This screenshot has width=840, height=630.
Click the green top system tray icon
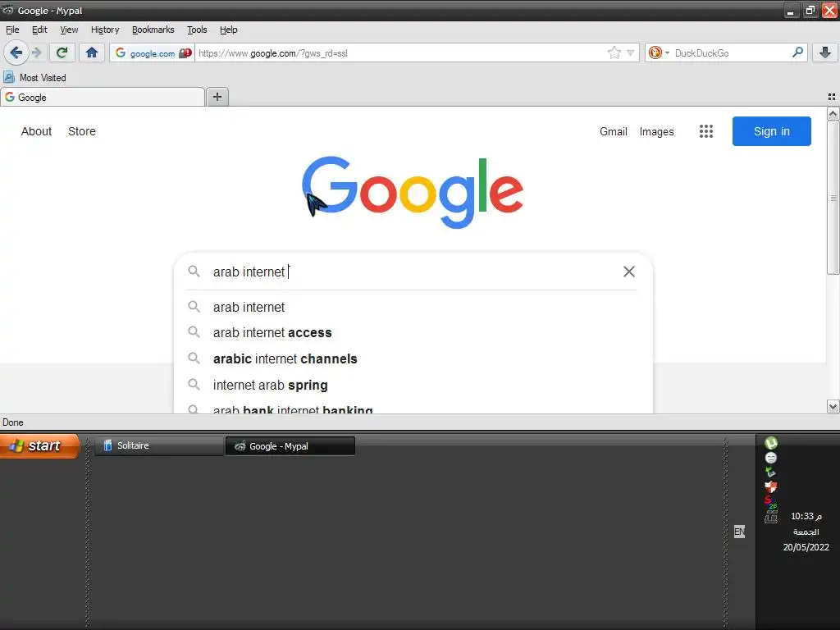coord(771,442)
